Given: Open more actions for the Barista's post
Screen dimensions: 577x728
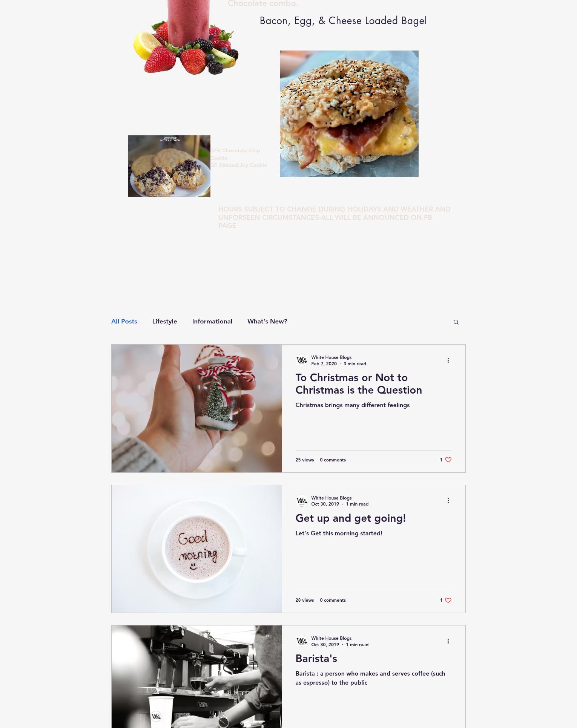Looking at the screenshot, I should tap(448, 641).
